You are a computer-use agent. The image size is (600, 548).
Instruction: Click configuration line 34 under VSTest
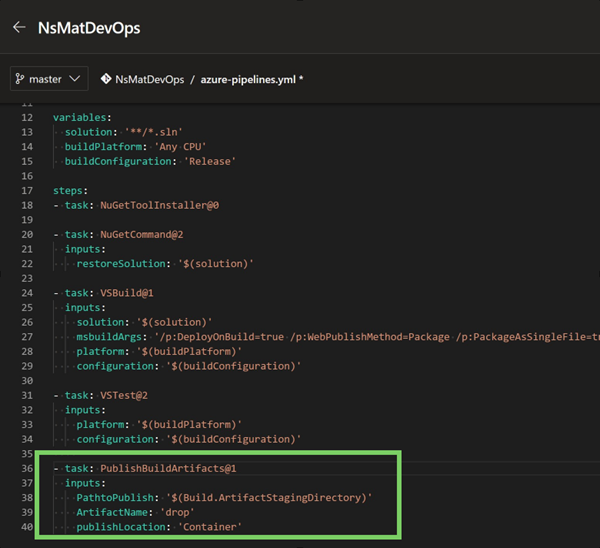188,439
